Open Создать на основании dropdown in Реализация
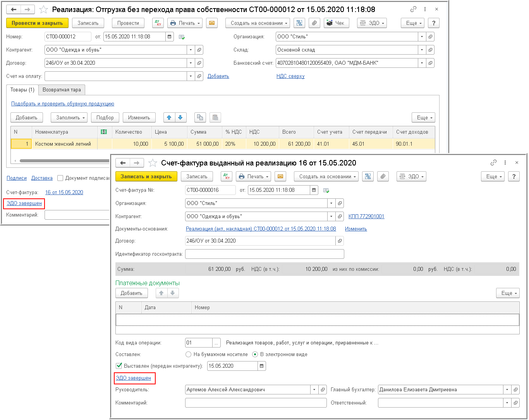This screenshot has height=420, width=529. (x=258, y=23)
